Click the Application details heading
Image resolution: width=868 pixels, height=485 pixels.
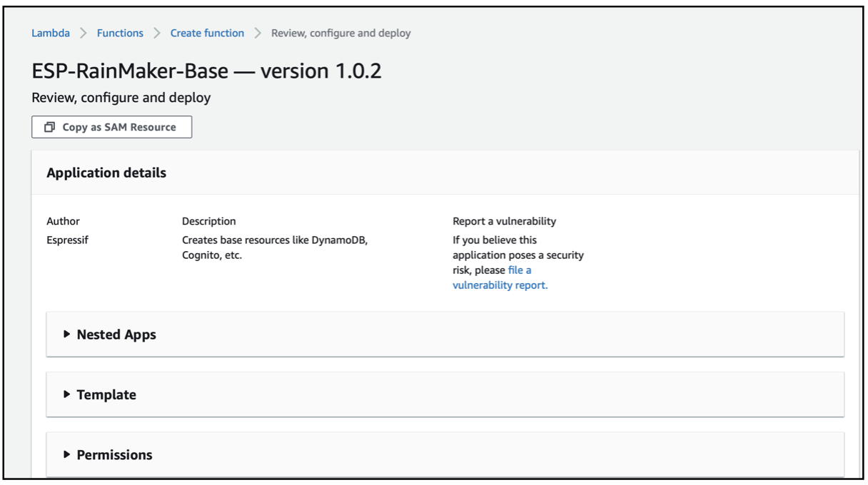tap(106, 173)
